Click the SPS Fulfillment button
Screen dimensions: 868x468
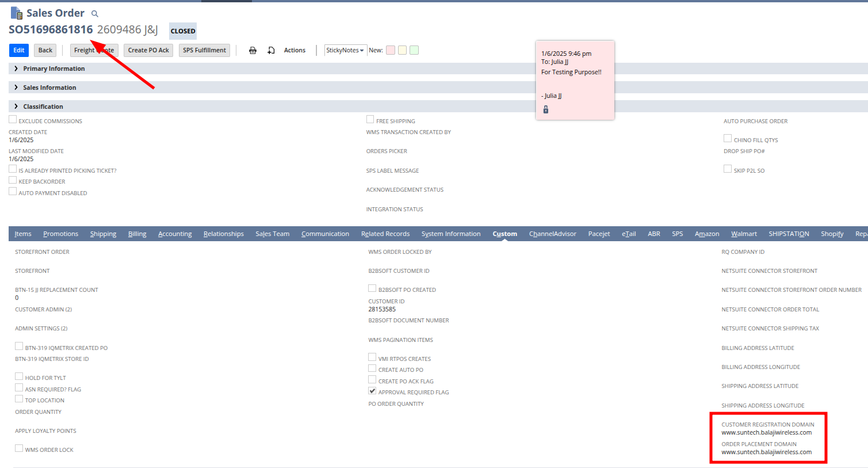(x=204, y=51)
